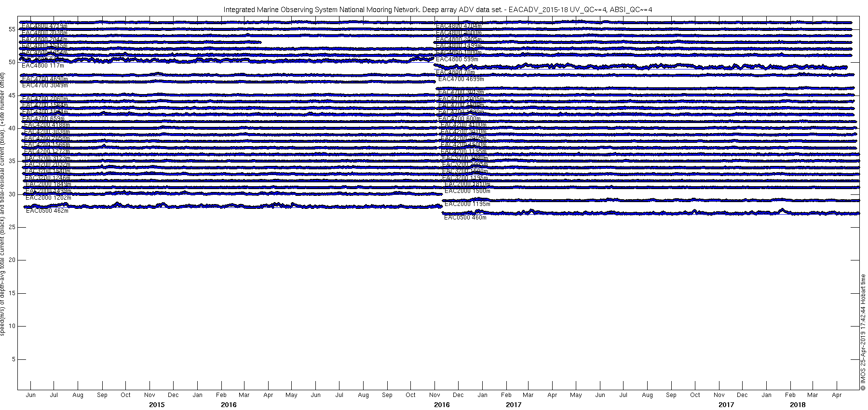Screen dimensions: 868x410
Task: Select the EAC4700 4690m label
Action: (45, 79)
